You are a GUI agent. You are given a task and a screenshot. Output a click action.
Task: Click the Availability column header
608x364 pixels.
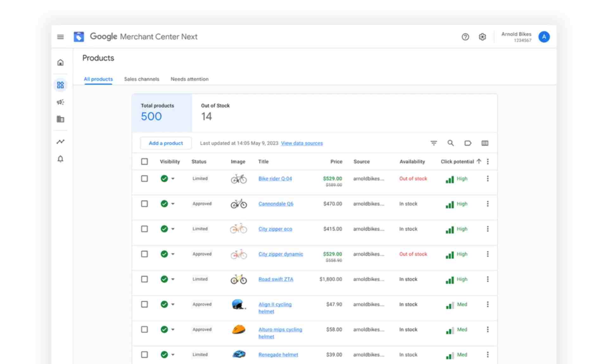(412, 161)
